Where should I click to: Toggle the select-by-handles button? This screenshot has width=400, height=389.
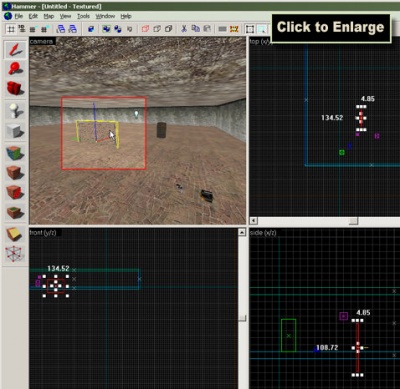click(x=250, y=29)
